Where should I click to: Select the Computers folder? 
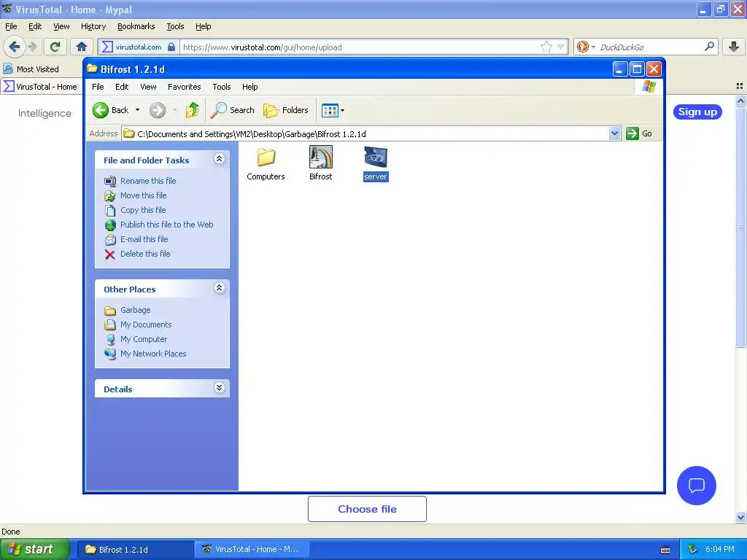coord(266,164)
